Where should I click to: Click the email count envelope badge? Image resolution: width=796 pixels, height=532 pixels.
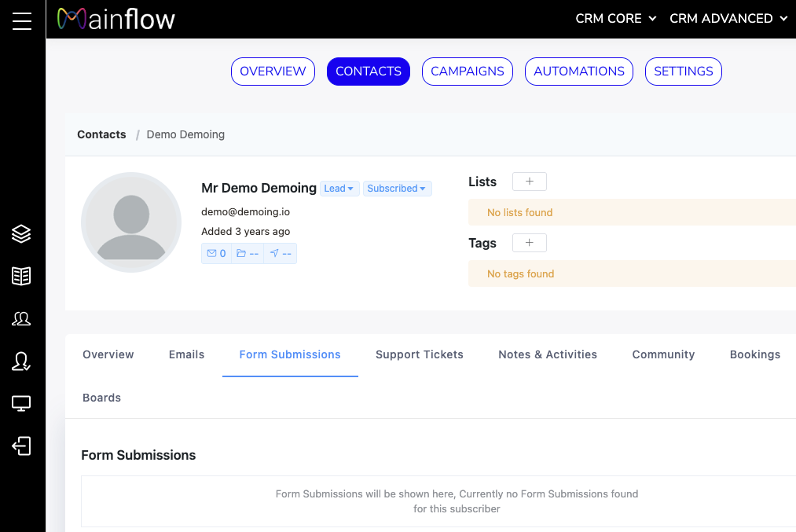tap(216, 254)
